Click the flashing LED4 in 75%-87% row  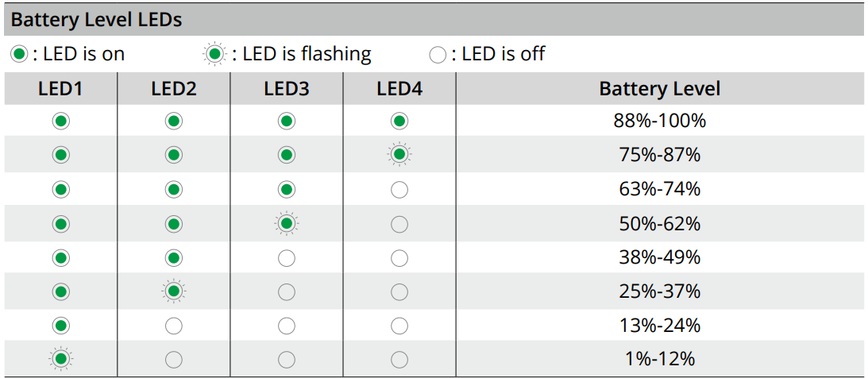coord(399,155)
